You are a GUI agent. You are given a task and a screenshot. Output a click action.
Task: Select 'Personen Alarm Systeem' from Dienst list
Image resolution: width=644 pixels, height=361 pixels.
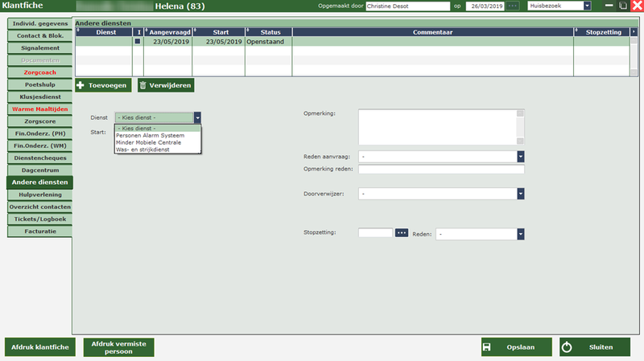point(150,135)
